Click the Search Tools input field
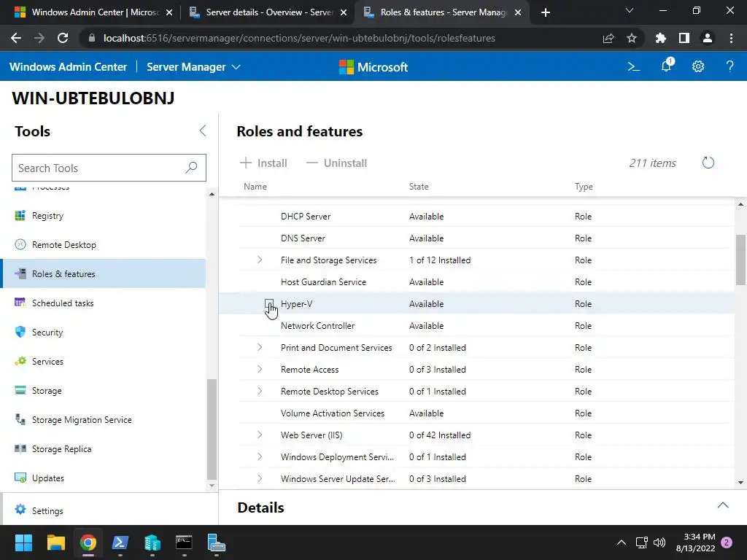This screenshot has width=747, height=560. [x=109, y=168]
